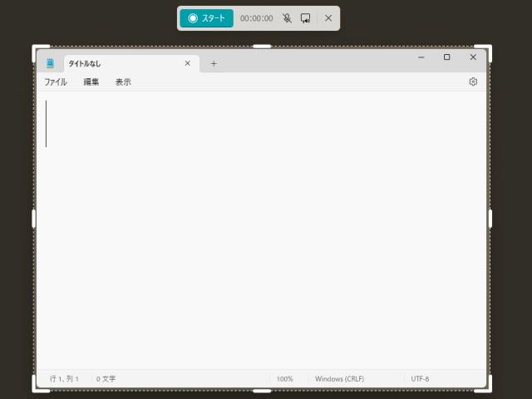The image size is (532, 399).
Task: Click the 行 1, 列 1 status entry
Action: [x=64, y=379]
